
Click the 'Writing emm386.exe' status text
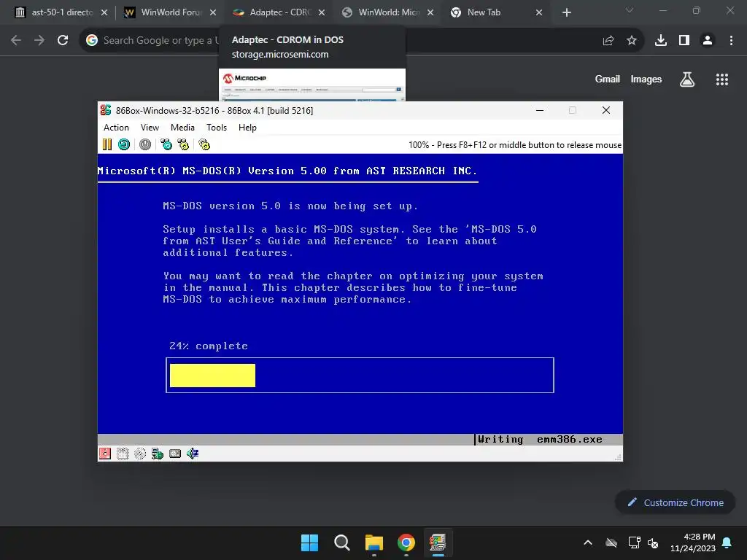coord(541,439)
